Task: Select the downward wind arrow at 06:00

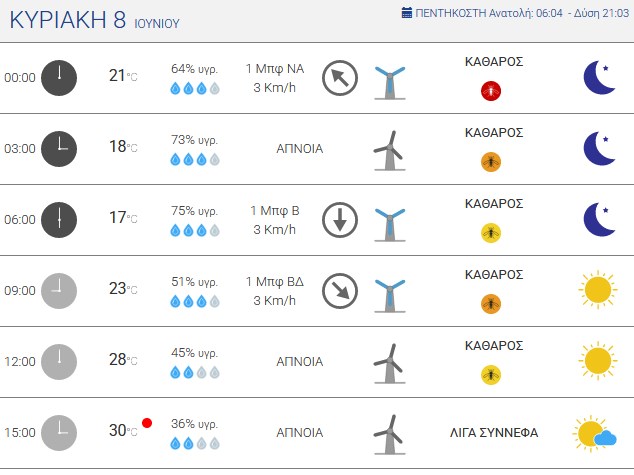Action: (340, 220)
